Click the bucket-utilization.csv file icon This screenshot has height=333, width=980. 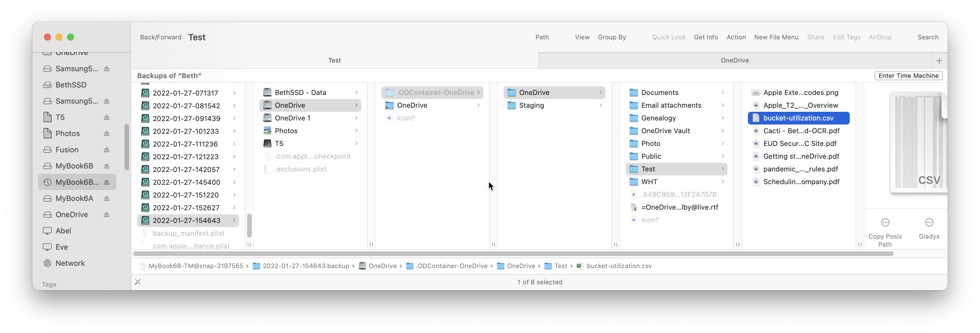[756, 118]
